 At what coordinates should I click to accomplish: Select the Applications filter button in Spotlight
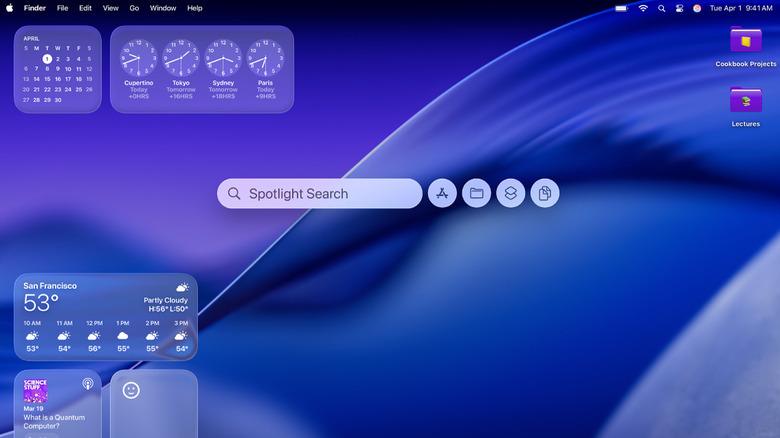(442, 193)
